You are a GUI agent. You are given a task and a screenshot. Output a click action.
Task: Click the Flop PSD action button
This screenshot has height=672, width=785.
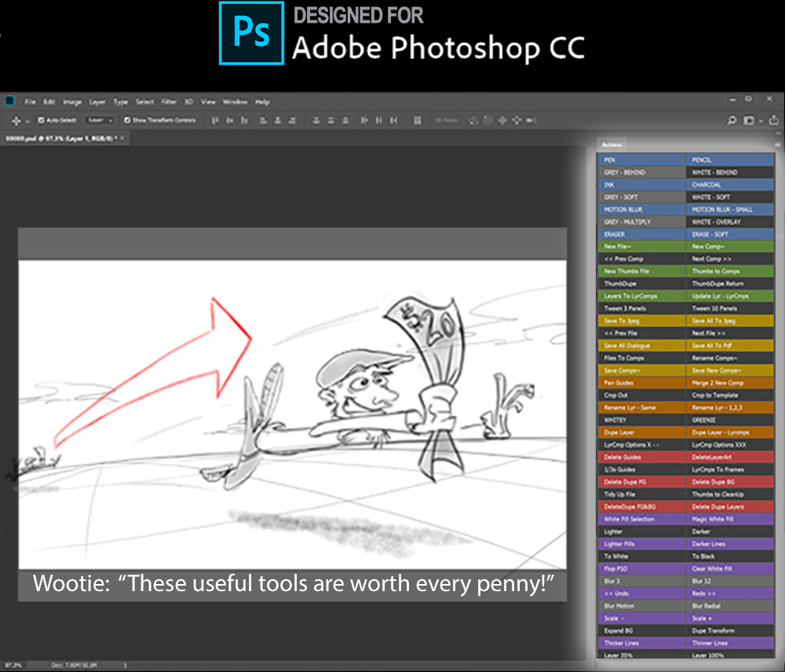[642, 569]
